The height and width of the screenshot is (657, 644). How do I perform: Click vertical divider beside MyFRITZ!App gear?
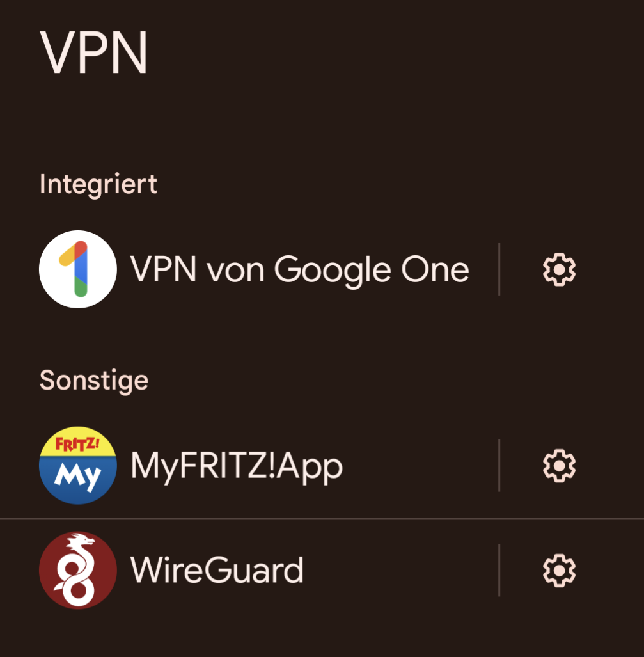coord(499,466)
